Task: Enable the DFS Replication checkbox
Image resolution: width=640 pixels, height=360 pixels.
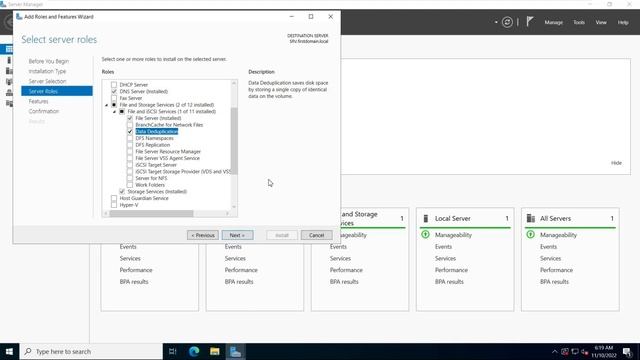Action: (x=130, y=145)
